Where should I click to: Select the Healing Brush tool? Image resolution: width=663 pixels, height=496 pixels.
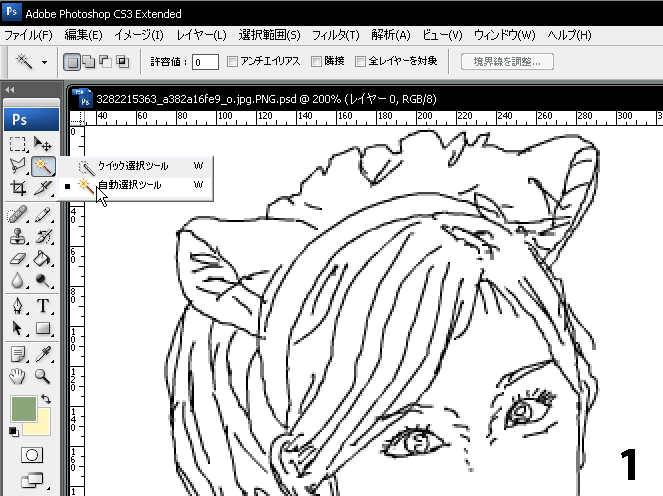(x=17, y=215)
